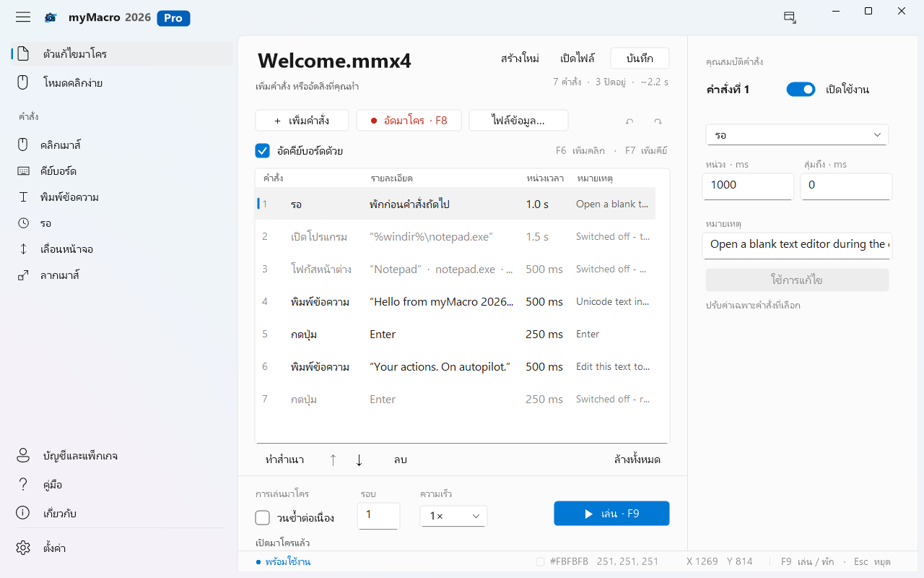Click the clock icon beside รอ
This screenshot has width=924, height=578.
tap(23, 223)
